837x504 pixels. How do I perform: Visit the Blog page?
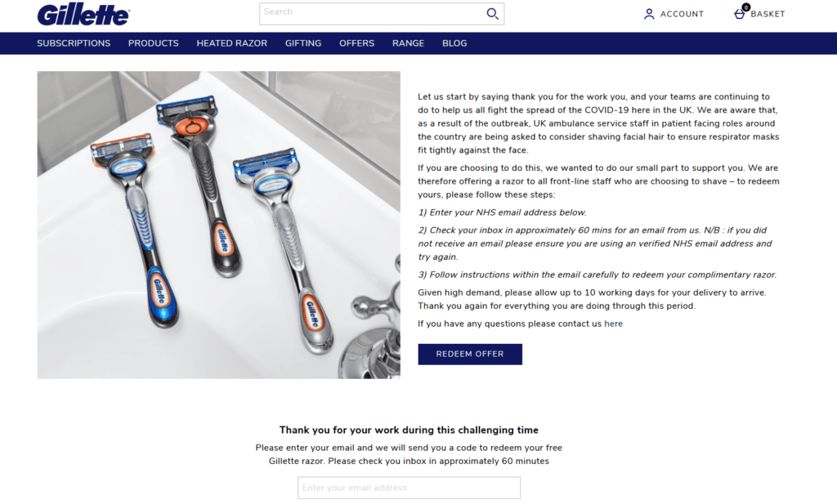click(454, 43)
